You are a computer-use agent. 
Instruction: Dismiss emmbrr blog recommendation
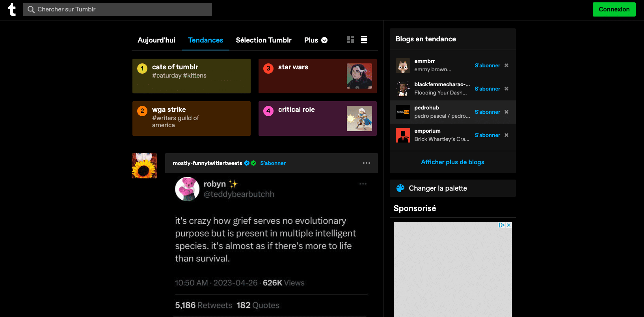point(506,65)
